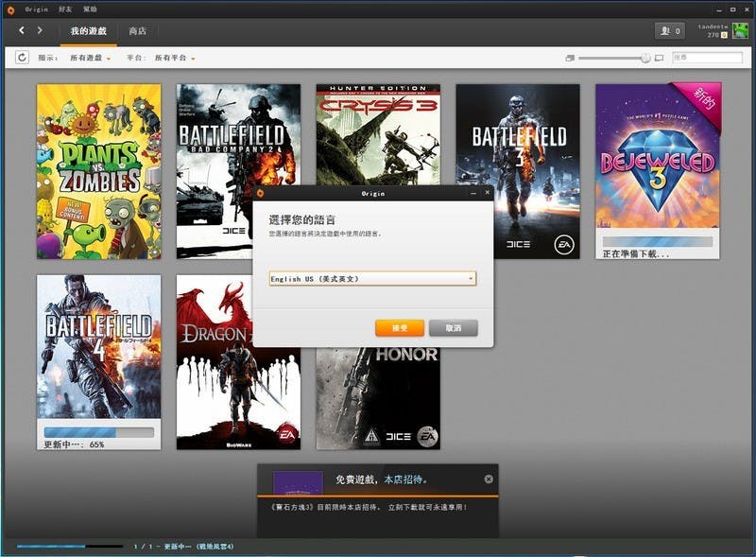This screenshot has width=756, height=557.
Task: Expand the 所有平台 platform dropdown
Action: pos(175,59)
